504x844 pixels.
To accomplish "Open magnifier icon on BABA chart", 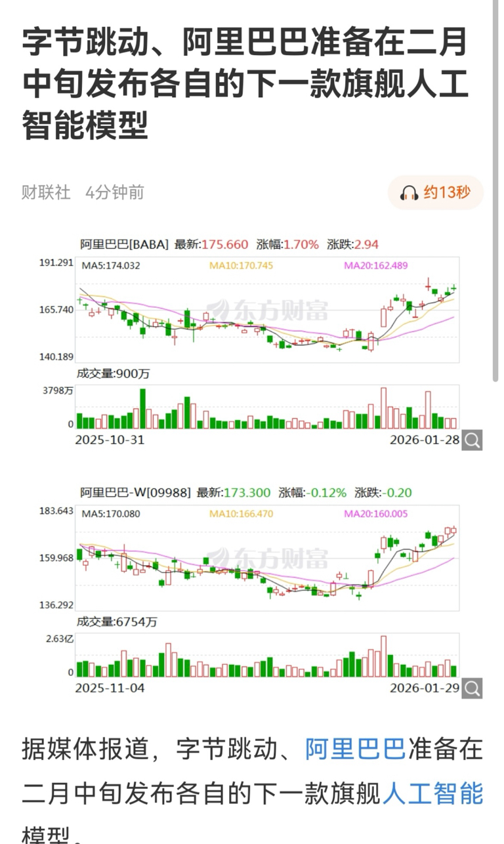I will click(x=472, y=440).
